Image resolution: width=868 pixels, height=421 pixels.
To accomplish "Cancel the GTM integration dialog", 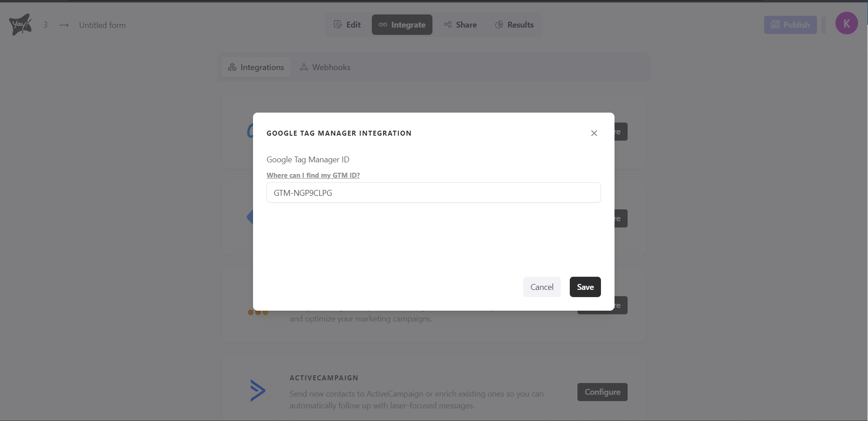I will point(542,287).
